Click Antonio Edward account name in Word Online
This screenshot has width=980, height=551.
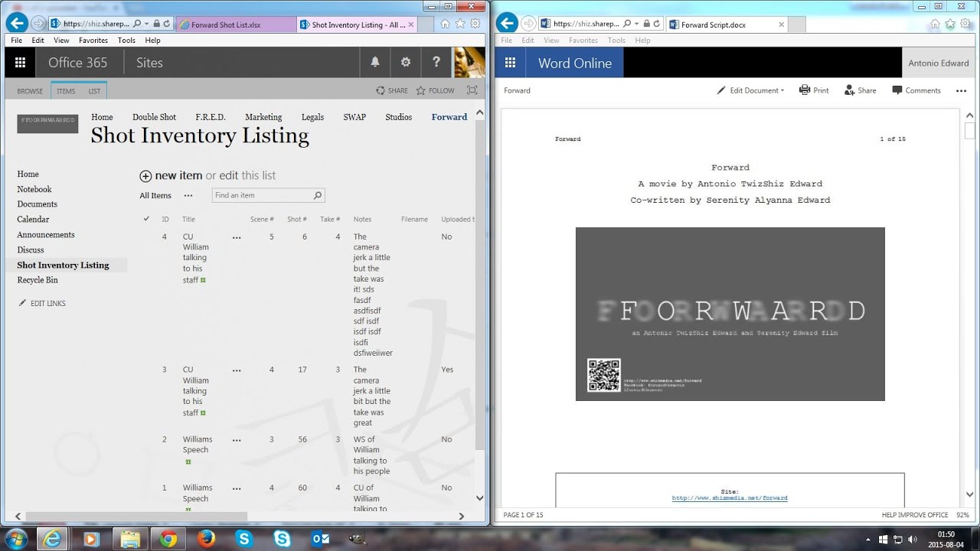pos(939,64)
